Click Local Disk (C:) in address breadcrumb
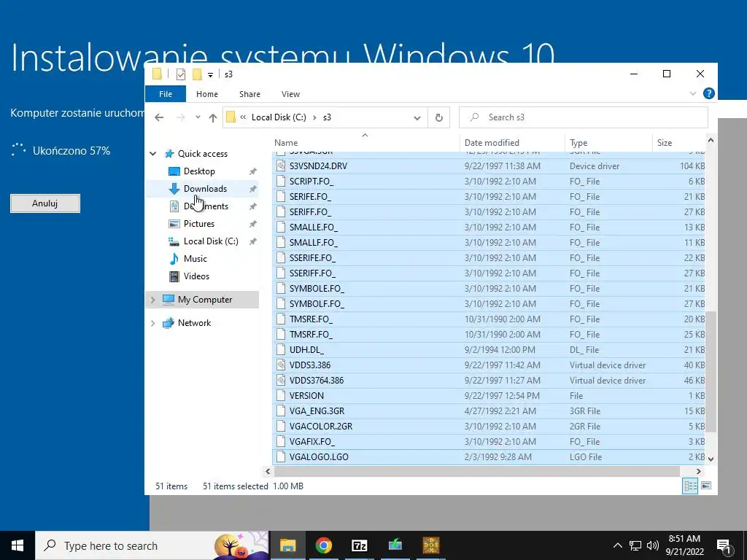This screenshot has width=747, height=560. tap(279, 117)
